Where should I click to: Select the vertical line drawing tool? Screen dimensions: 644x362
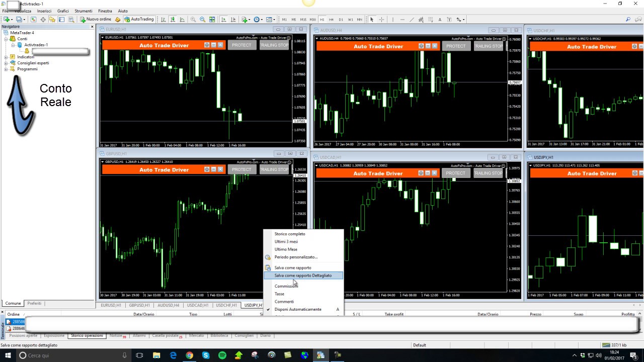point(393,20)
